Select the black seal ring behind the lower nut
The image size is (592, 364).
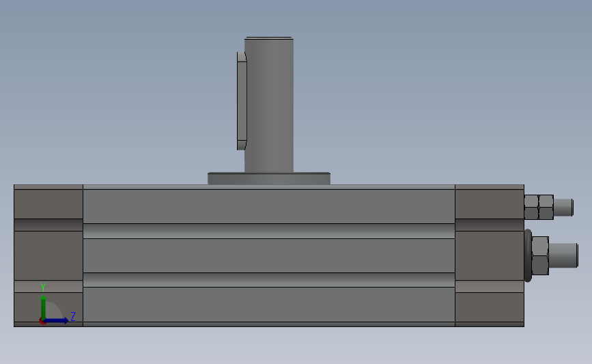(x=528, y=255)
